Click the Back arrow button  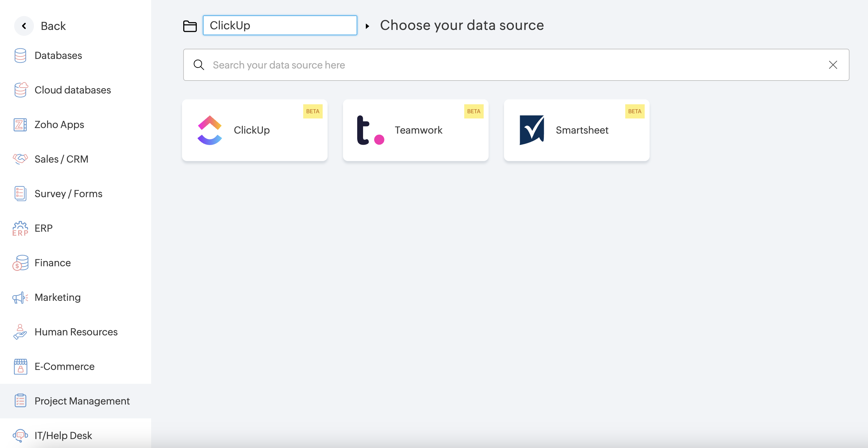click(24, 26)
